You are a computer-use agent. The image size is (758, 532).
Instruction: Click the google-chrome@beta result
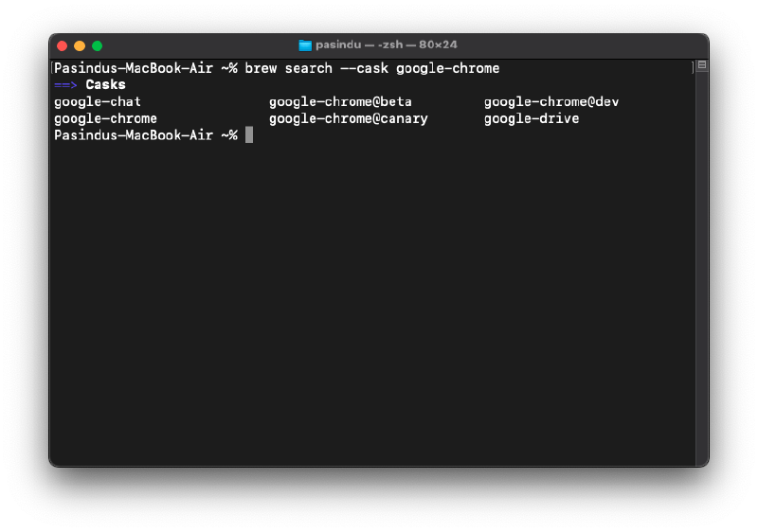(340, 101)
